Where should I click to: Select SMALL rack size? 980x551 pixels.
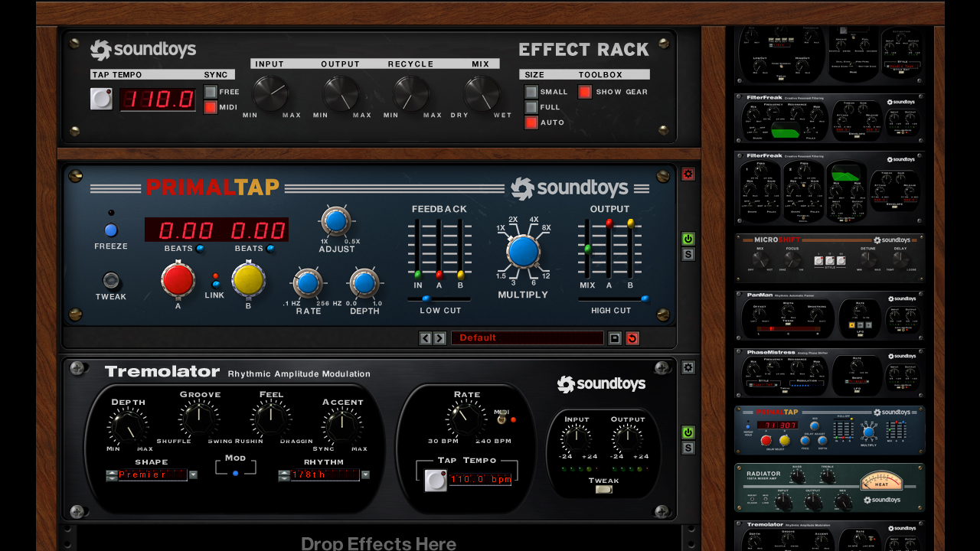tap(531, 92)
